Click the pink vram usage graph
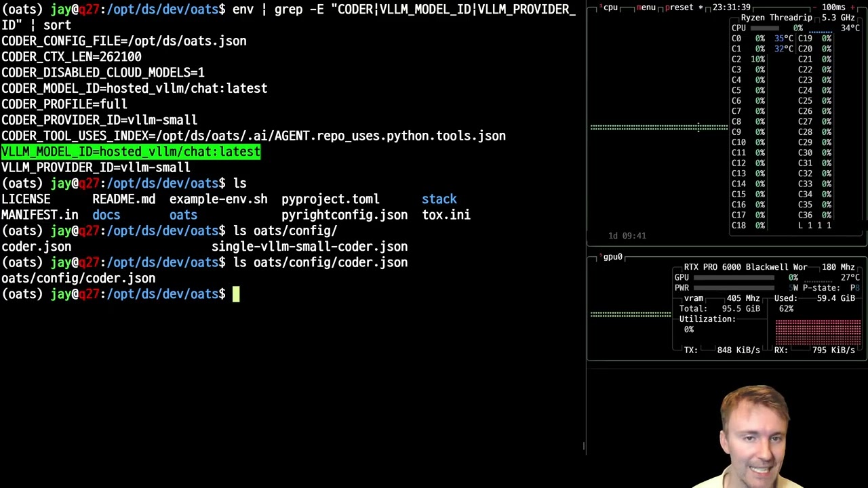Image resolution: width=868 pixels, height=488 pixels. click(818, 333)
